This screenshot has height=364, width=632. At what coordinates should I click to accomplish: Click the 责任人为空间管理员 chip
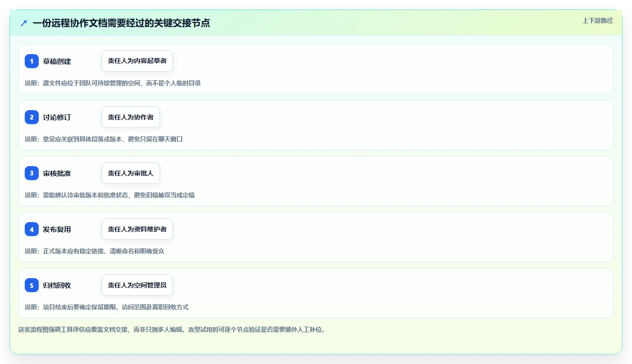pos(137,285)
